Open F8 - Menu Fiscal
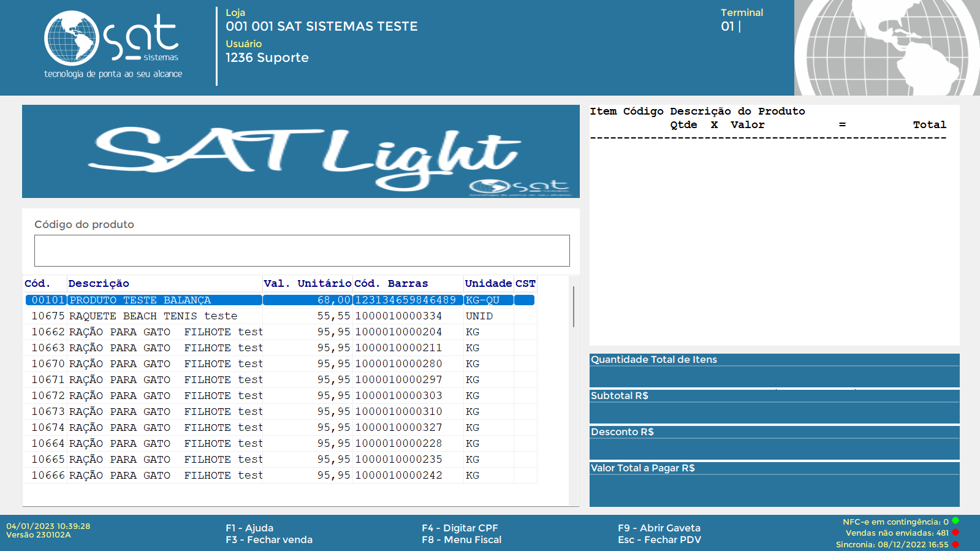 [461, 540]
